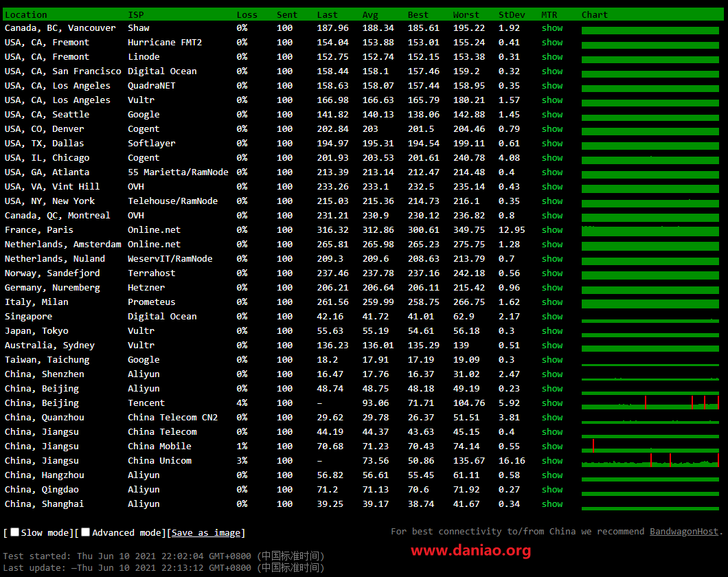Click the 16.16 StDev value
Screen dimensions: 728x577
click(512, 460)
